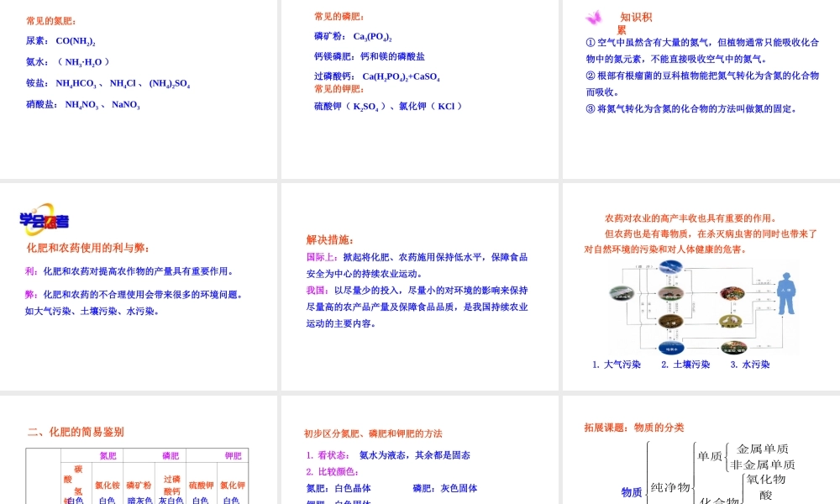Viewport: 840px width, 504px height.
Task: Click the 氮肥 table column header
Action: tap(108, 456)
